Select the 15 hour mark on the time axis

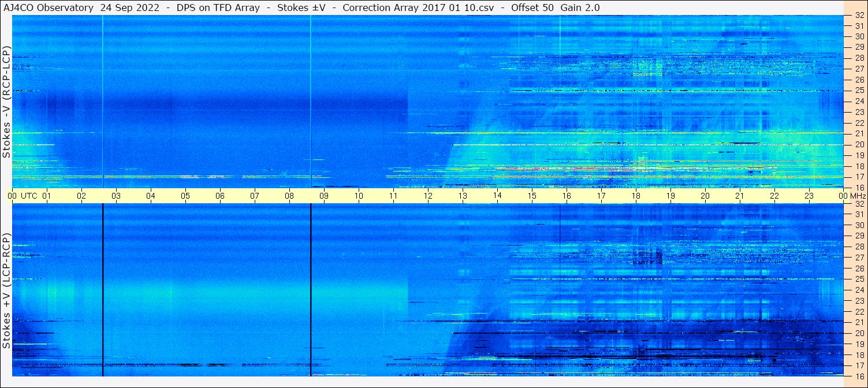[532, 196]
